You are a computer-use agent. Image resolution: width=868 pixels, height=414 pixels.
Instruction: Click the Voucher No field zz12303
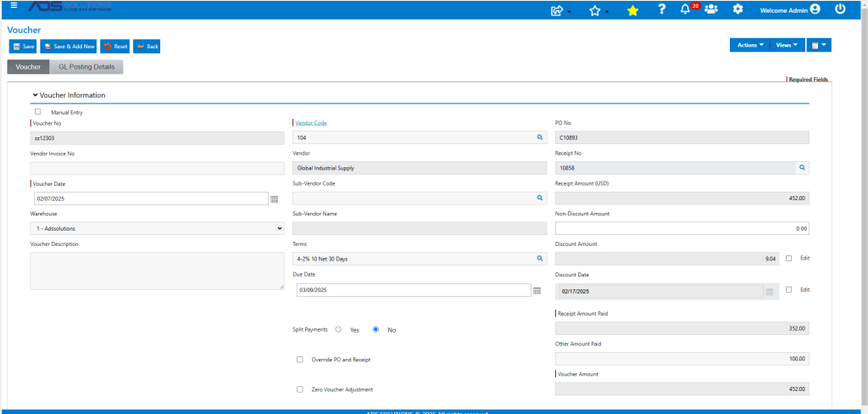pos(157,137)
